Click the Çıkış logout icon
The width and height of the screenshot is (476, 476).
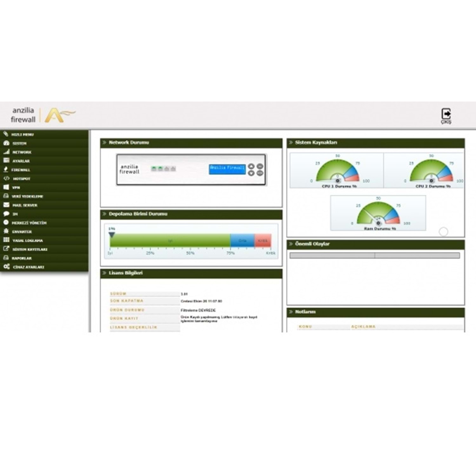(x=446, y=114)
